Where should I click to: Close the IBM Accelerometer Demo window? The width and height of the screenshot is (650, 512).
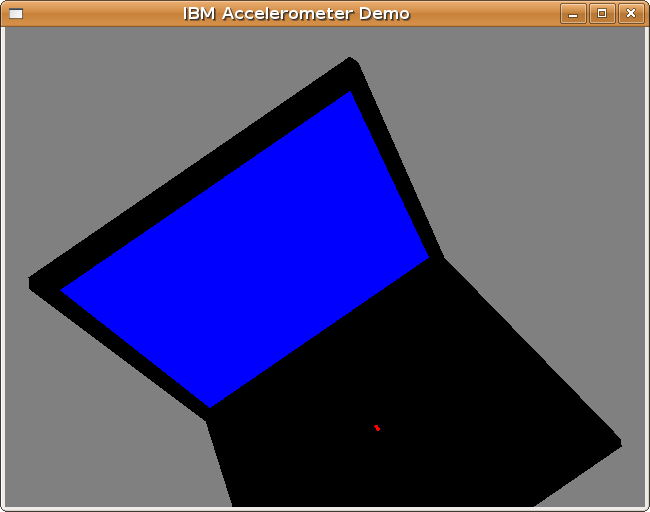(631, 14)
